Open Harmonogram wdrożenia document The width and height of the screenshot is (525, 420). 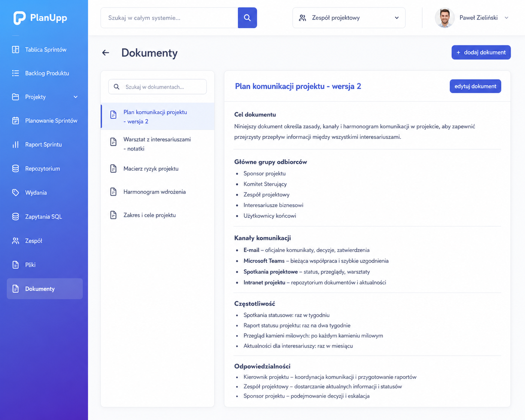(x=158, y=192)
